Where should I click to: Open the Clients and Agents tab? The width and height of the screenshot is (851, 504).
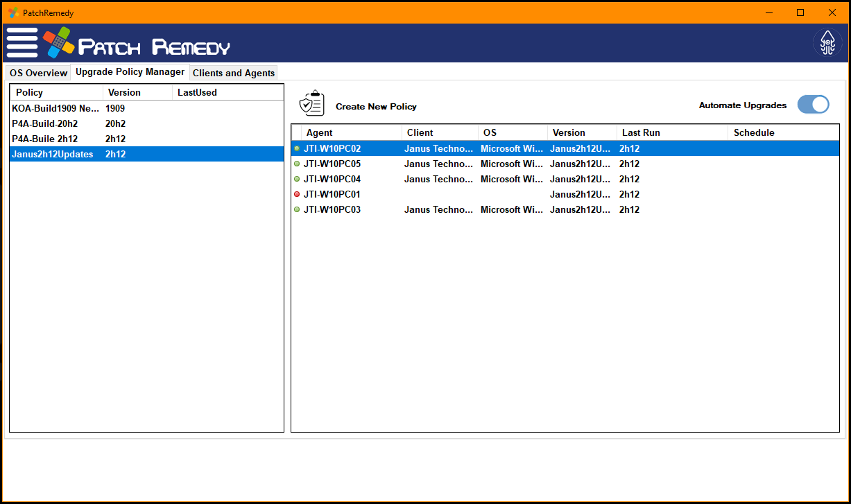pos(234,73)
